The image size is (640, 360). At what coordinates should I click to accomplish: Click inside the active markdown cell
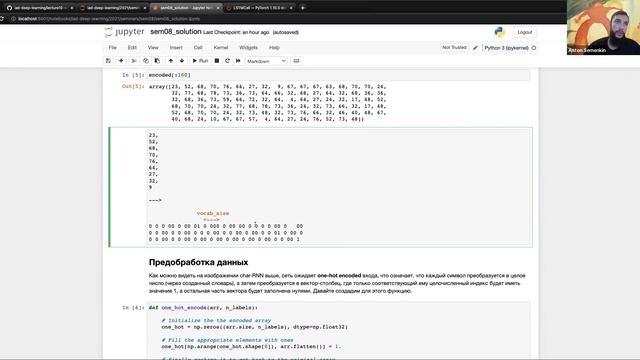(x=339, y=187)
